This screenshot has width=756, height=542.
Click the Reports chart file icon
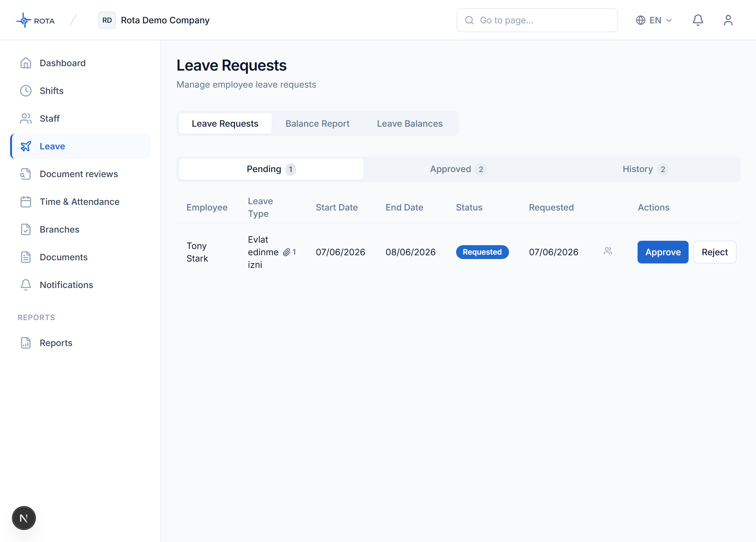[x=26, y=343]
